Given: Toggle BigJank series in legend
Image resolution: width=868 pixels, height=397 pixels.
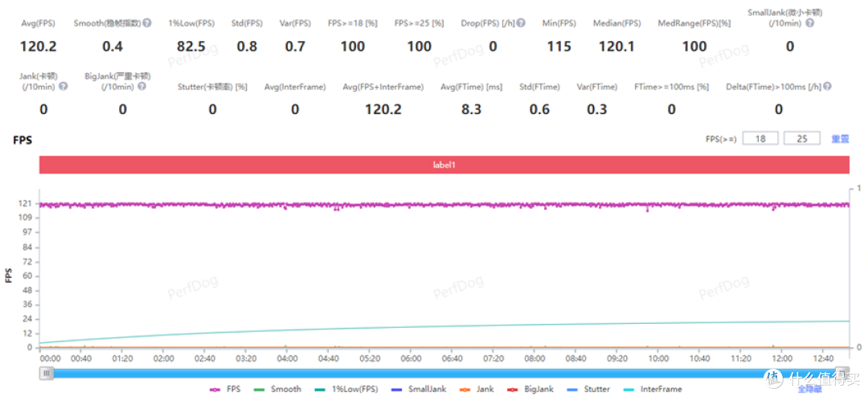Looking at the screenshot, I should click(x=531, y=389).
